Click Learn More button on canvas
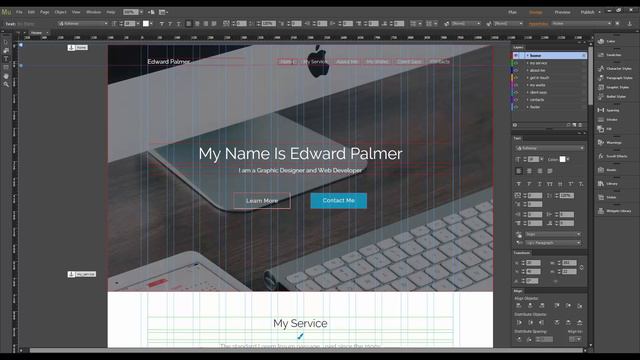640x360 pixels. (262, 201)
